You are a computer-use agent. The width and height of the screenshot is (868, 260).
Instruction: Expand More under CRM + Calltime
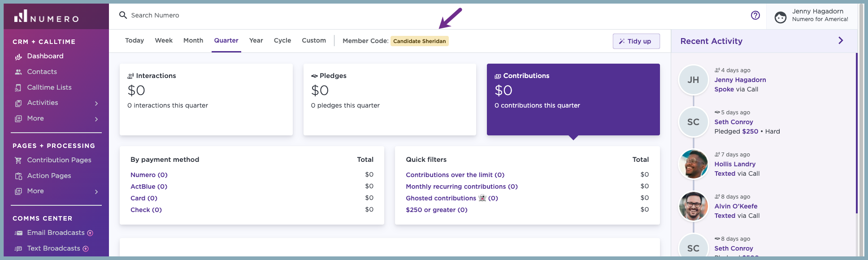(96, 119)
